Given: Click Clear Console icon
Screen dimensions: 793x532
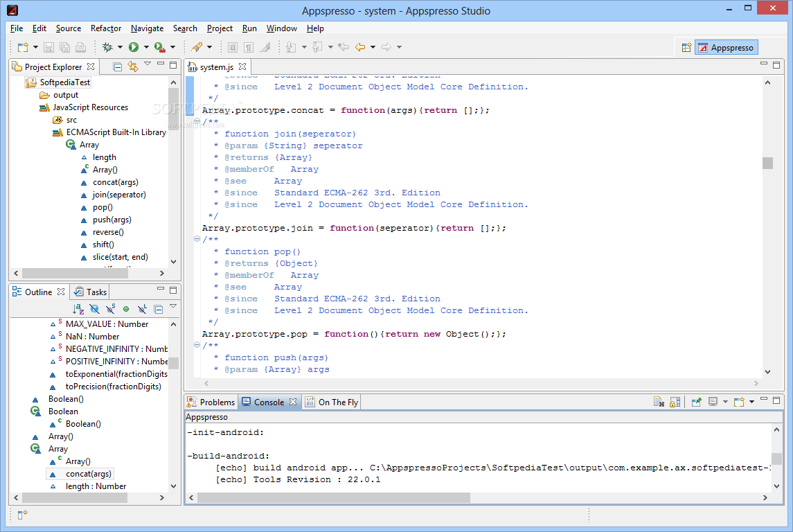Looking at the screenshot, I should click(659, 402).
